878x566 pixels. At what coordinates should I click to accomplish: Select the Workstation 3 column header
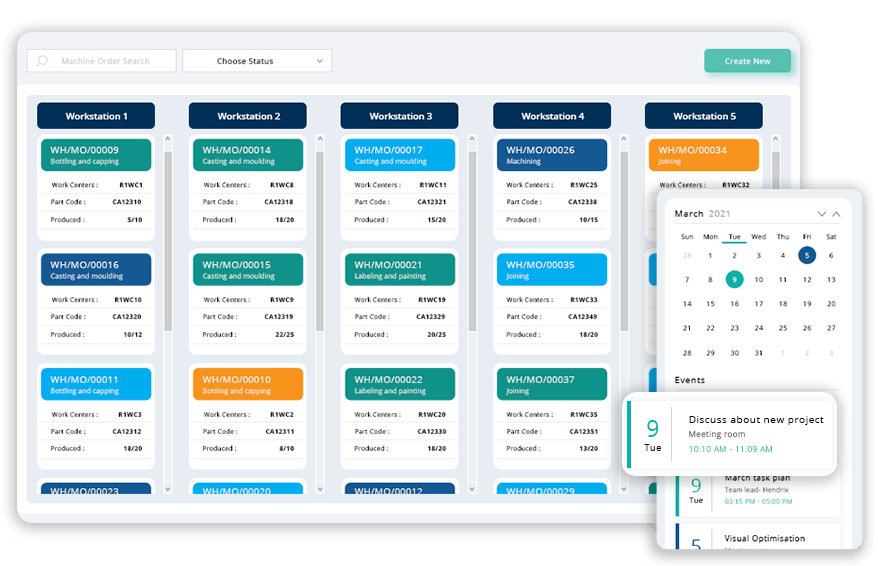click(x=399, y=116)
